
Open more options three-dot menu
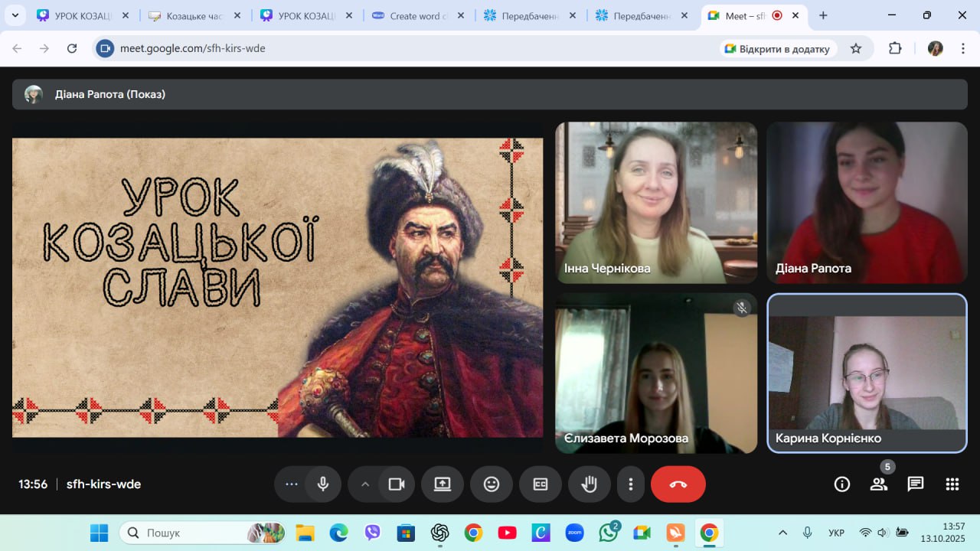(x=631, y=484)
